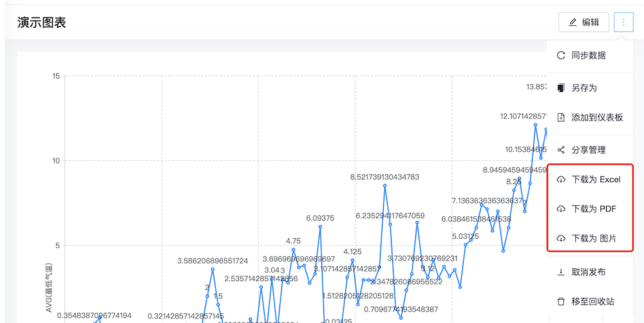
Task: Select the data point labeled 8.521739130434783
Action: 384,185
